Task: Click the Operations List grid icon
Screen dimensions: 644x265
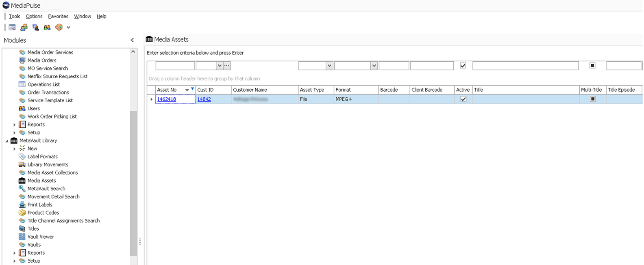Action: click(22, 84)
